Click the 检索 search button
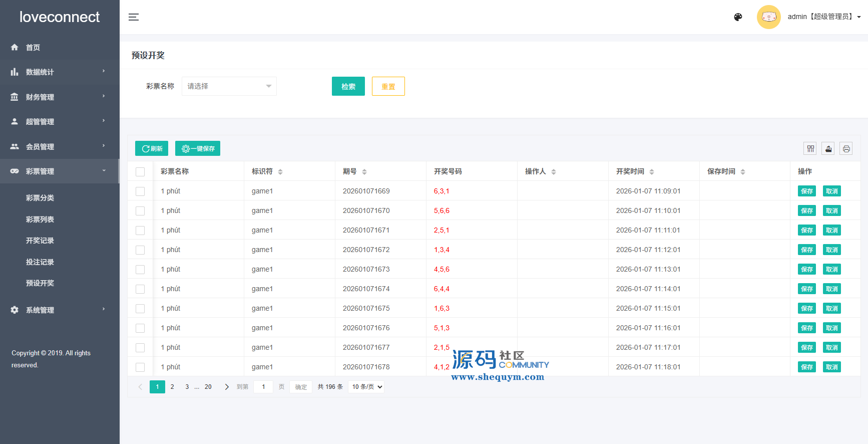The height and width of the screenshot is (444, 868). (348, 86)
